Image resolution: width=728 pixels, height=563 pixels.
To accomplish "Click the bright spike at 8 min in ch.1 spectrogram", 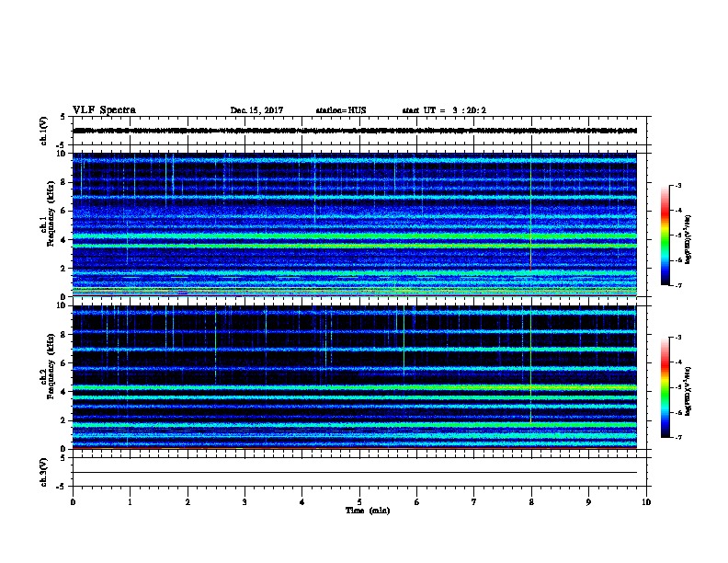I will click(530, 213).
